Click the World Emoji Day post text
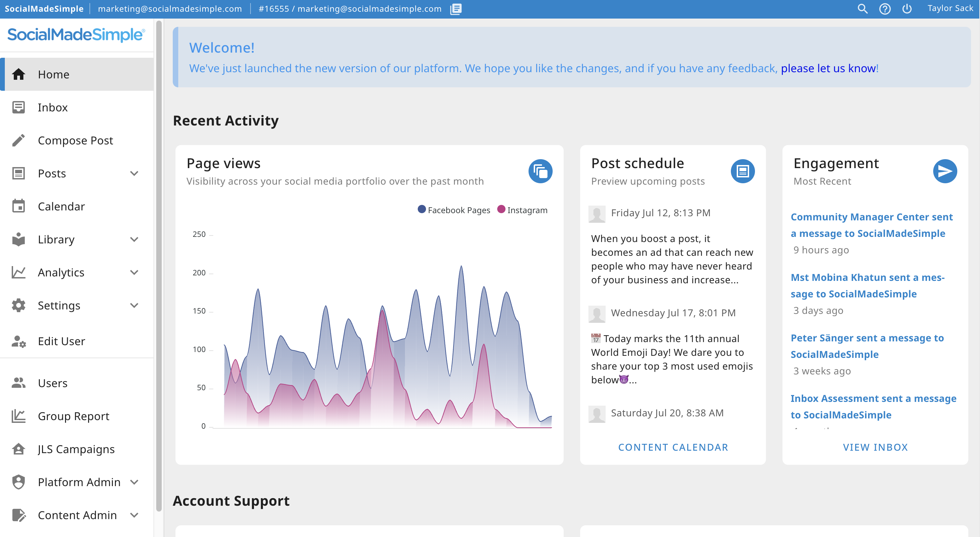 [672, 359]
